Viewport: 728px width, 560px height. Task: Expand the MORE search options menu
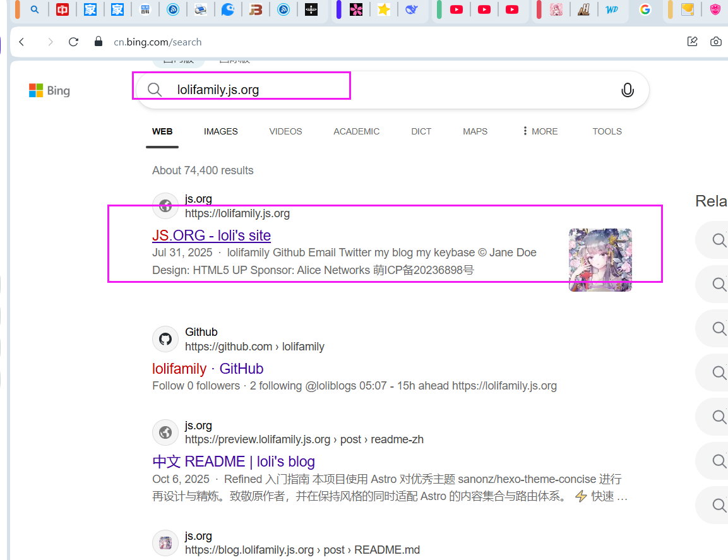540,131
